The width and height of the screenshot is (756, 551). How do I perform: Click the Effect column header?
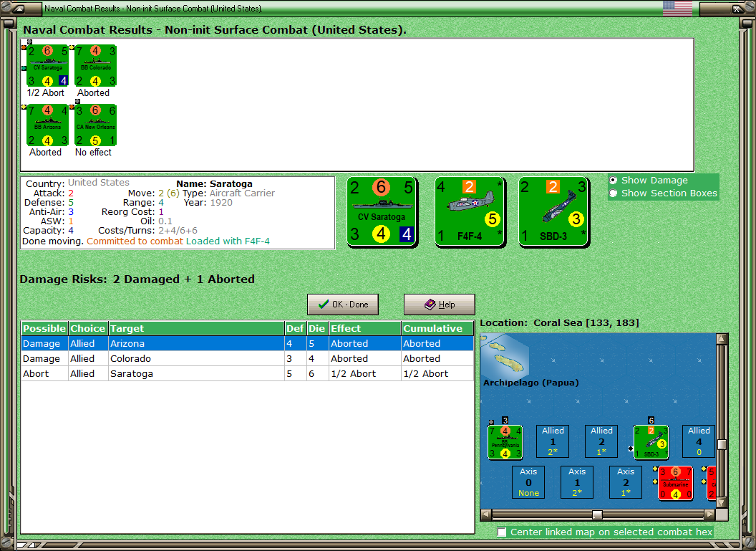pos(365,329)
